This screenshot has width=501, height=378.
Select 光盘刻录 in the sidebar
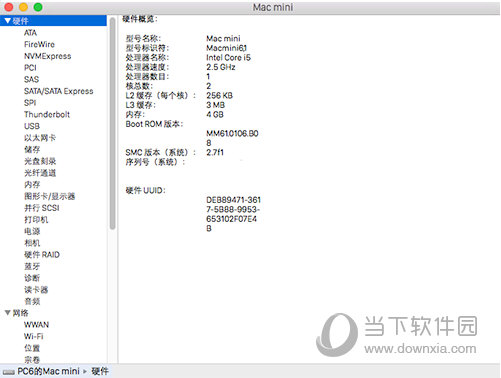point(40,161)
